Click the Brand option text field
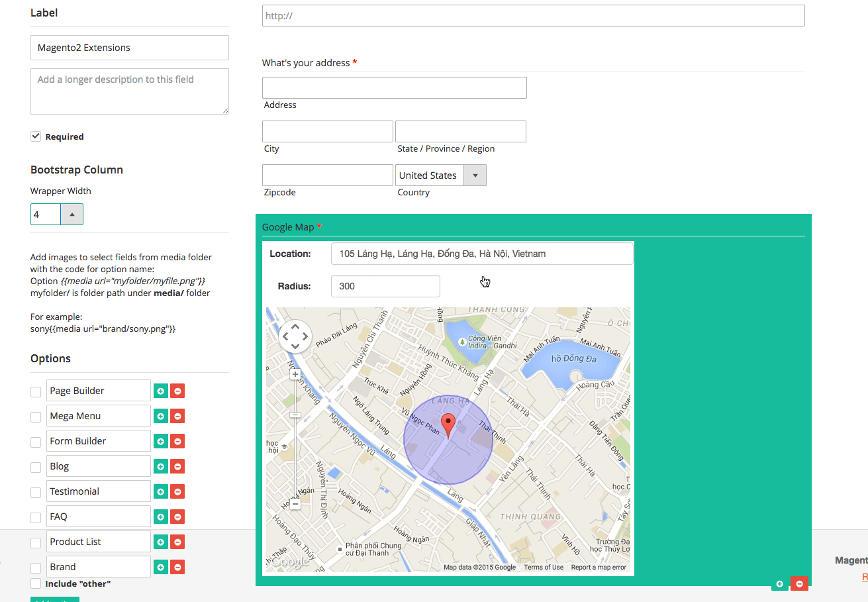 (x=99, y=567)
